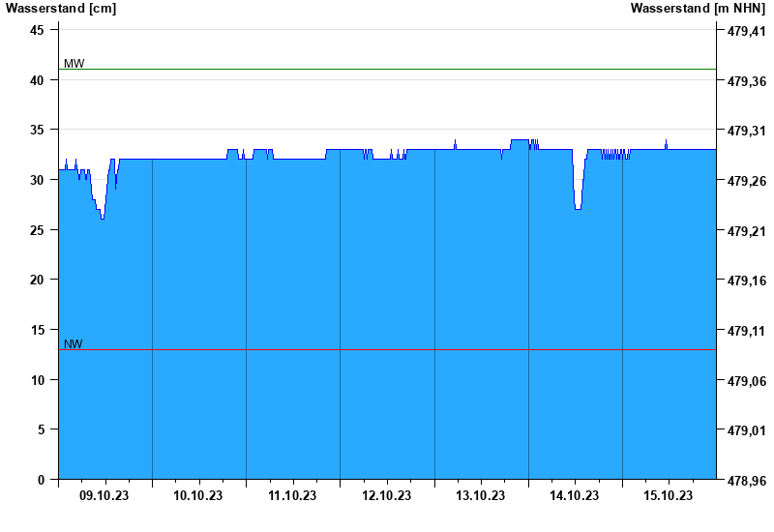Click the date label 15.10.23
Screen dimensions: 774x532
coord(669,495)
